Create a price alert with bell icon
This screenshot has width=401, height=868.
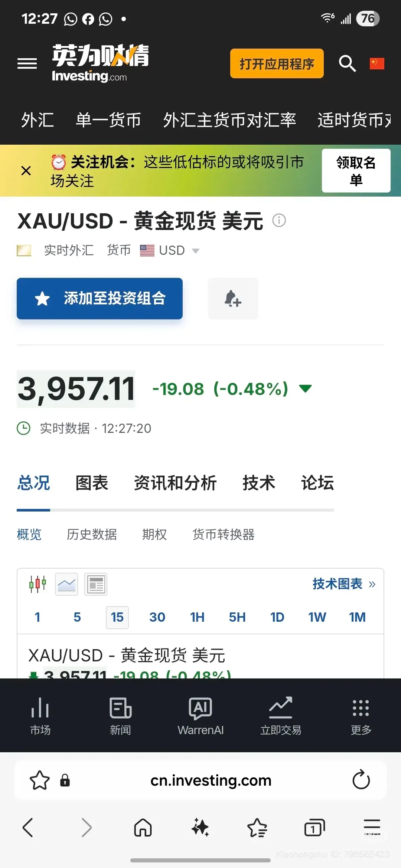[x=233, y=299]
